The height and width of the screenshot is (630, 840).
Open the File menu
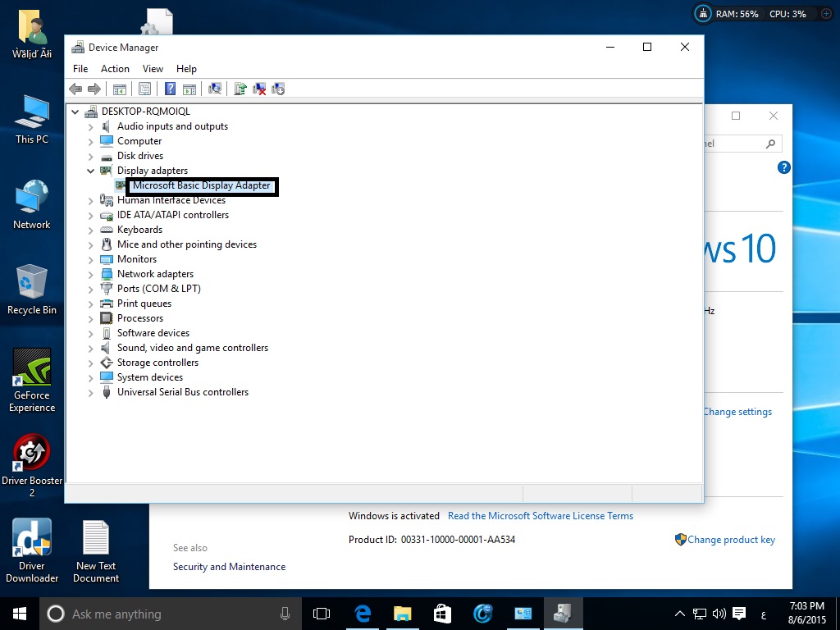(80, 69)
